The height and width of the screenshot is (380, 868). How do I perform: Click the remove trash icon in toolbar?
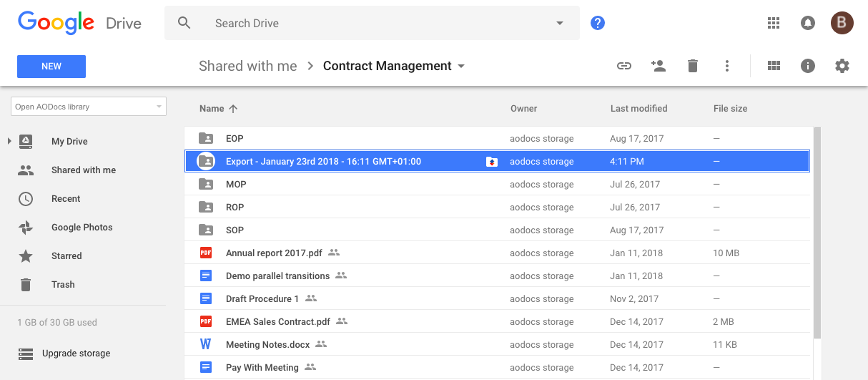pos(692,66)
